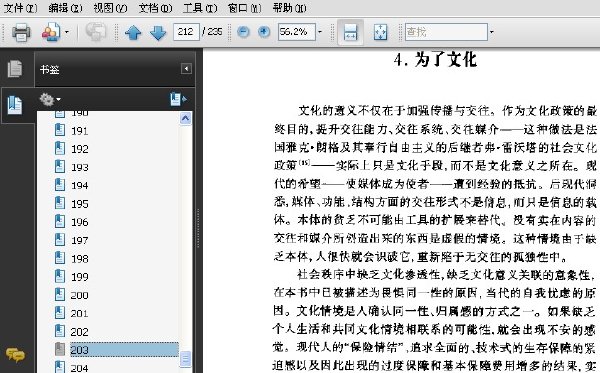This screenshot has width=600, height=373.
Task: Open the Comments panel icon at bottom
Action: pos(15,355)
